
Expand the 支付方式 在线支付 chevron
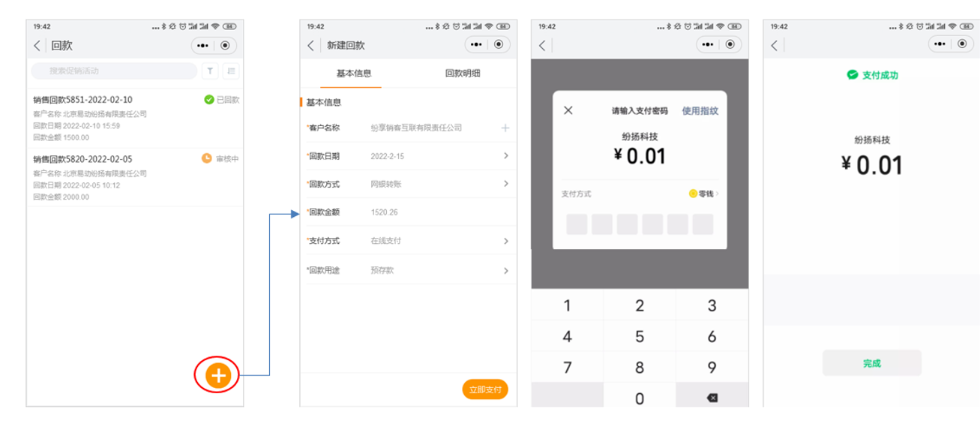pos(506,241)
